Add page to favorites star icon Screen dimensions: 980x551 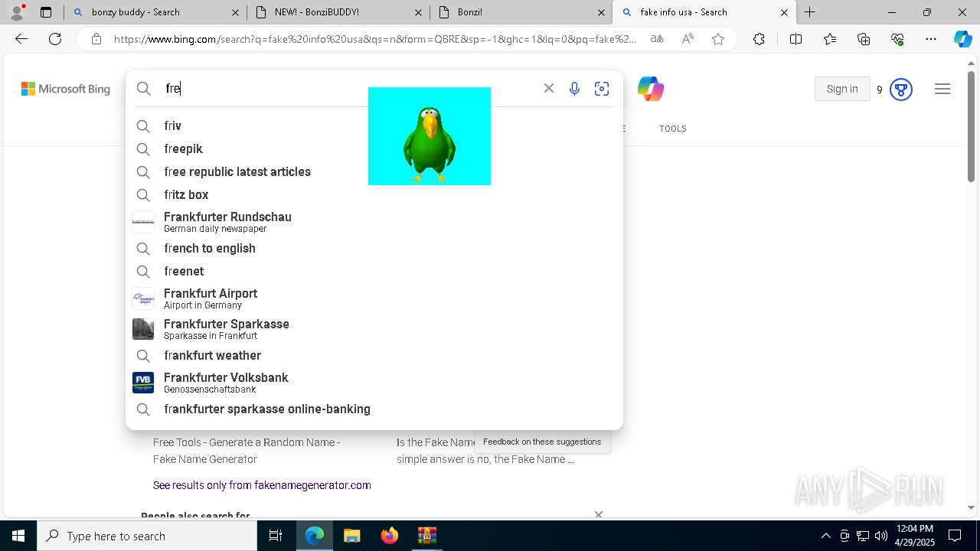pyautogui.click(x=718, y=39)
